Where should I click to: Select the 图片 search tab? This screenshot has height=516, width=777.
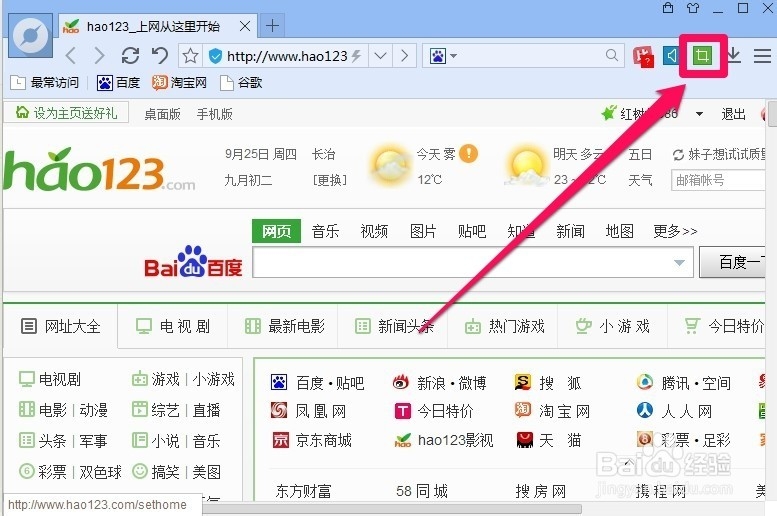[x=423, y=231]
